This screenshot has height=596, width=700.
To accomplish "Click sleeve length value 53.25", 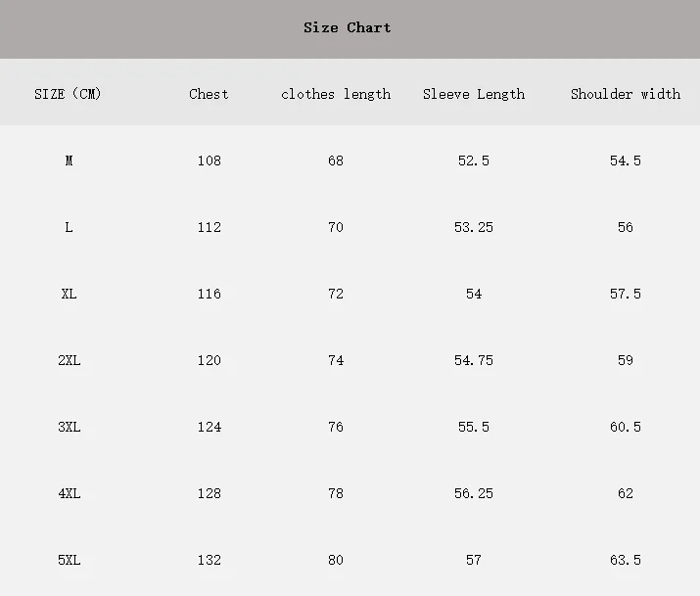I will (474, 227).
